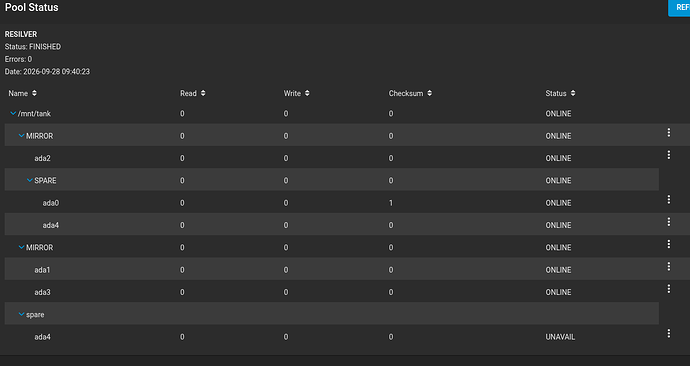Viewport: 690px width, 366px height.
Task: Select the ada1 disk name
Action: pos(42,270)
